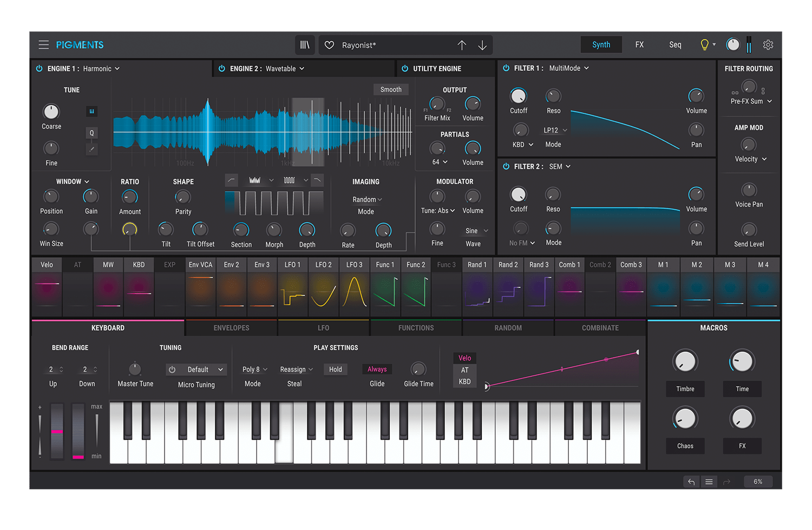Open settings gear icon
Screen dimensions: 812x530
[x=768, y=45]
